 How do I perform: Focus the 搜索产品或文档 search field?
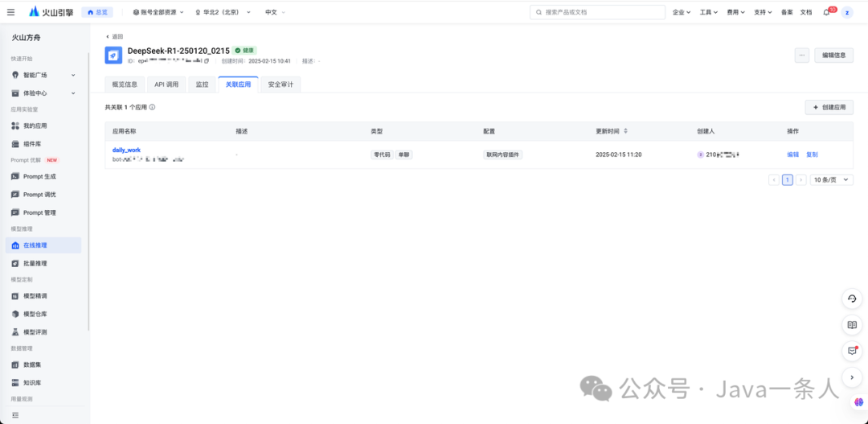597,12
